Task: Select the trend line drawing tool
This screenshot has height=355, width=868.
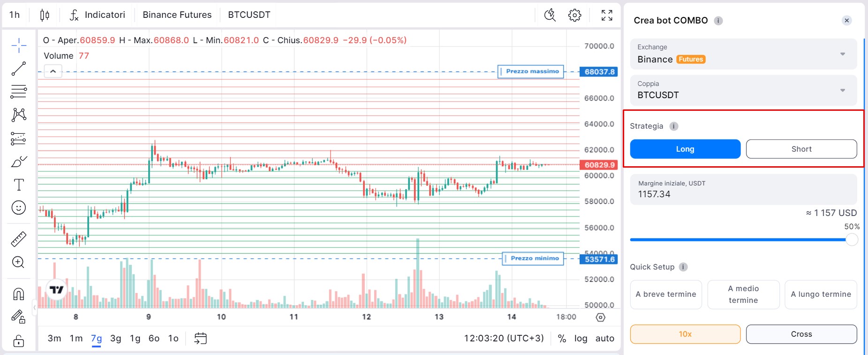Action: (19, 69)
